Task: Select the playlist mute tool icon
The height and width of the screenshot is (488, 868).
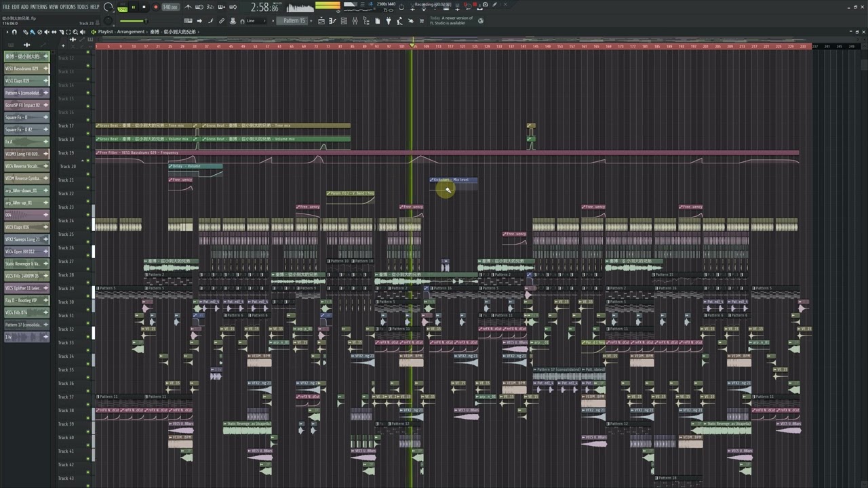Action: tap(45, 32)
